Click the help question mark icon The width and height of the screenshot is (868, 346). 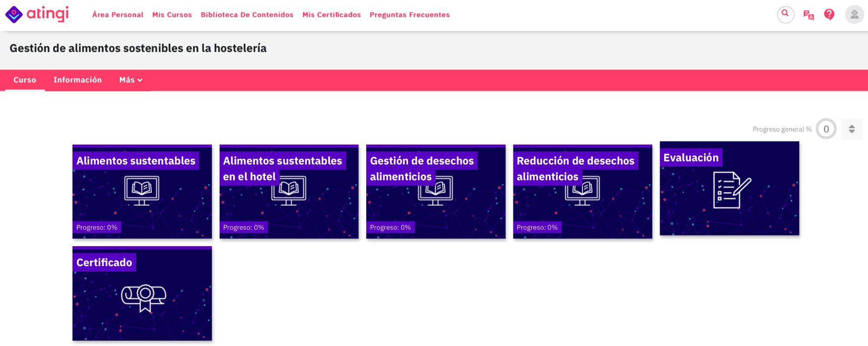click(x=829, y=15)
